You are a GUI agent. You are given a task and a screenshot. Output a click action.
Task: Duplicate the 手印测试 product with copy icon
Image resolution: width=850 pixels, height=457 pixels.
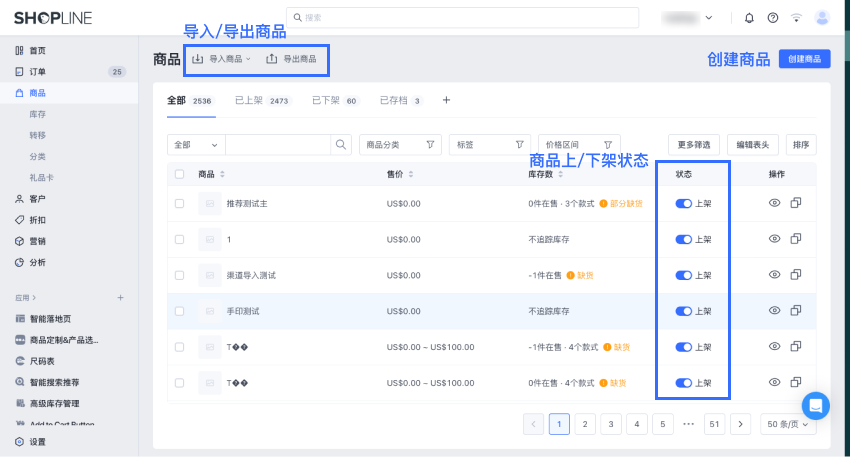click(796, 311)
